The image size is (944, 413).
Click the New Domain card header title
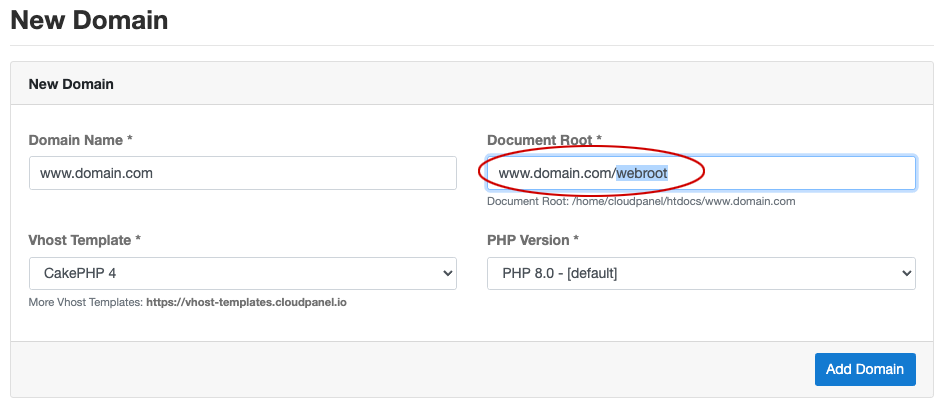point(71,84)
